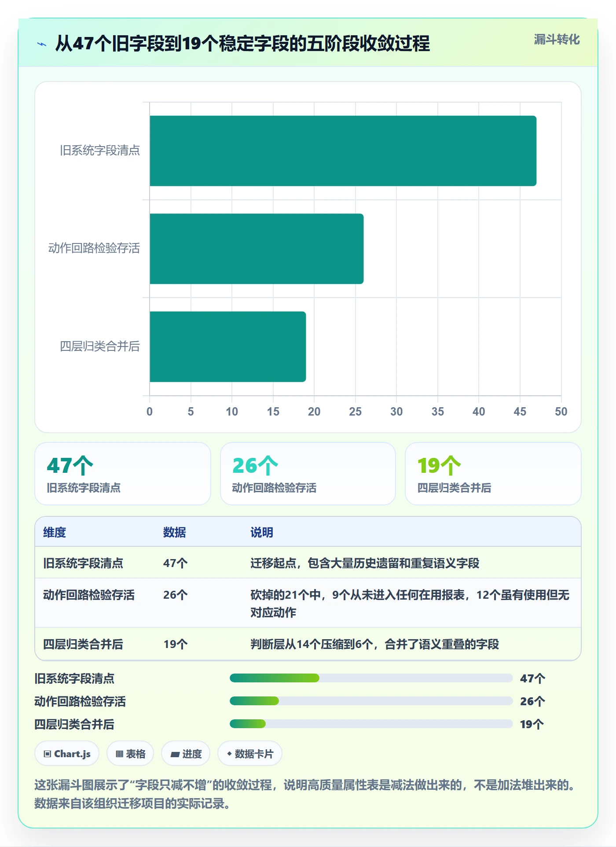Image resolution: width=616 pixels, height=847 pixels.
Task: Click the table value 19个
Action: coord(176,644)
